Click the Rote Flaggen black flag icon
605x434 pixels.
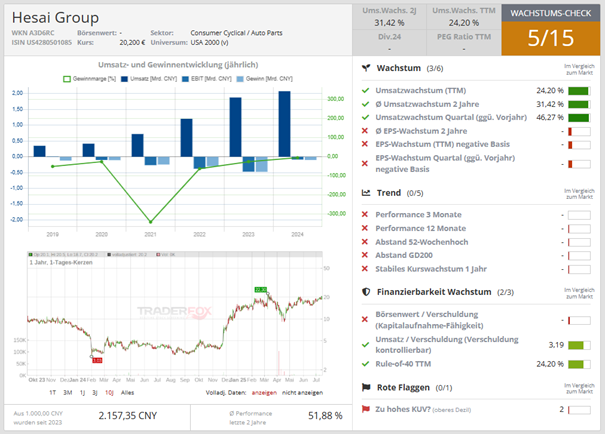coord(366,387)
